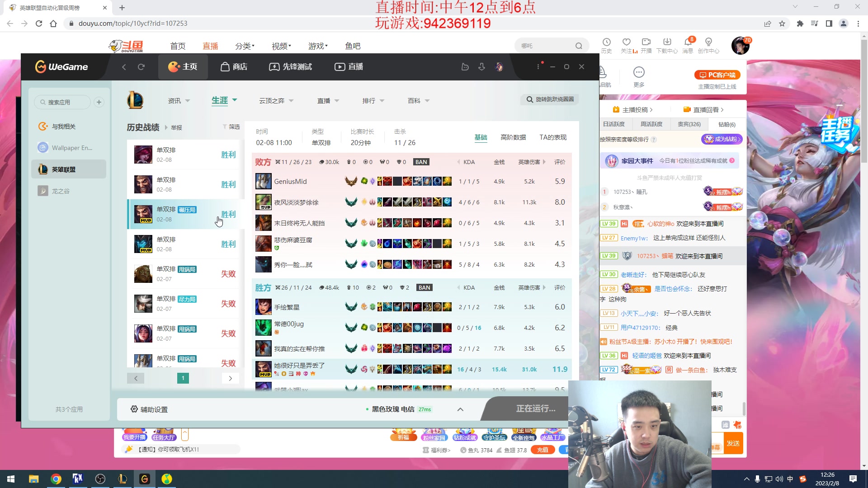Open 辅助设置 gear settings
Image resolution: width=868 pixels, height=488 pixels.
(x=149, y=409)
